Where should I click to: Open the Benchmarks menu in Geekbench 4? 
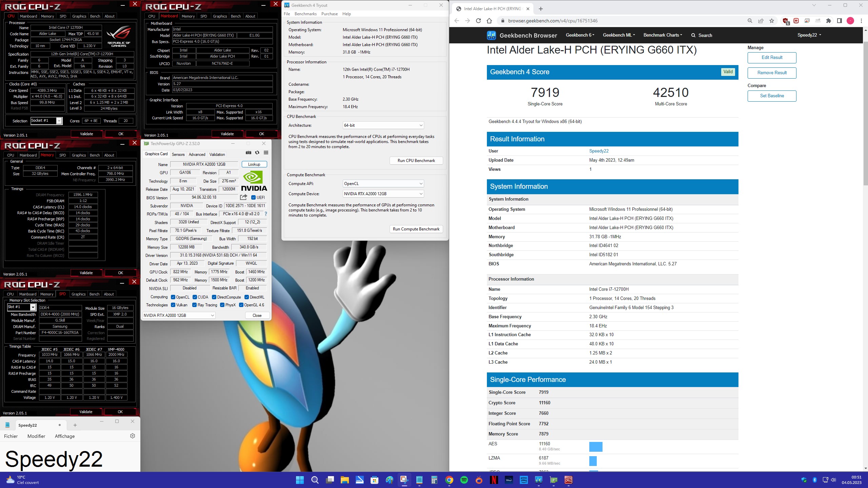click(305, 14)
